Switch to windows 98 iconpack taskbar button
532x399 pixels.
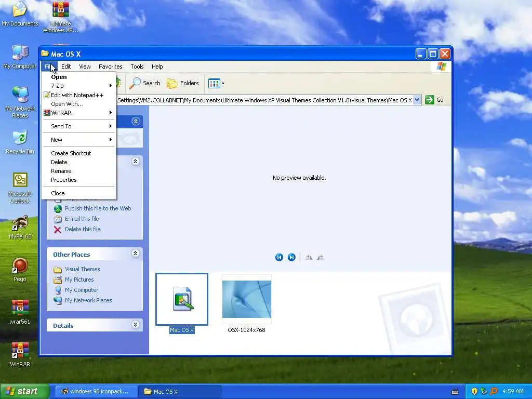tap(96, 392)
